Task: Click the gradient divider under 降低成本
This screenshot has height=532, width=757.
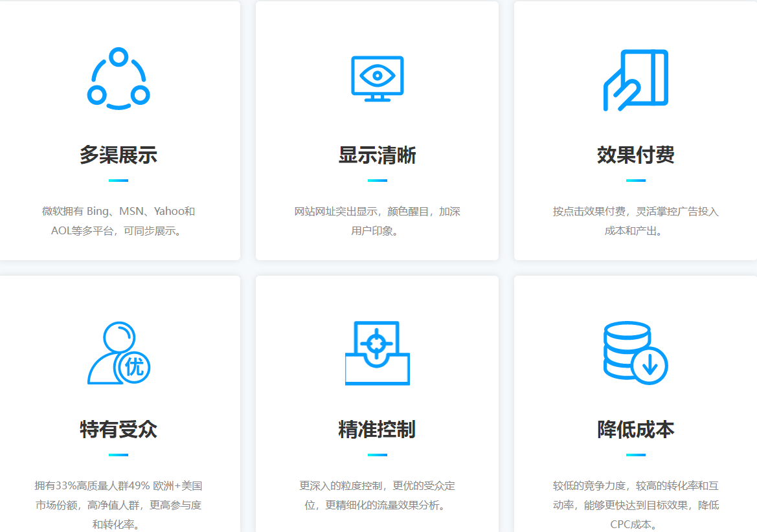Action: click(x=635, y=455)
